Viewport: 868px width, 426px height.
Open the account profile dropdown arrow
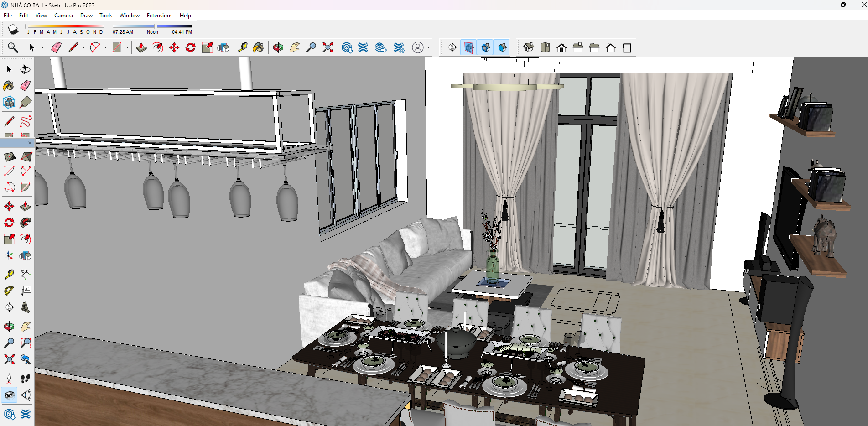428,47
